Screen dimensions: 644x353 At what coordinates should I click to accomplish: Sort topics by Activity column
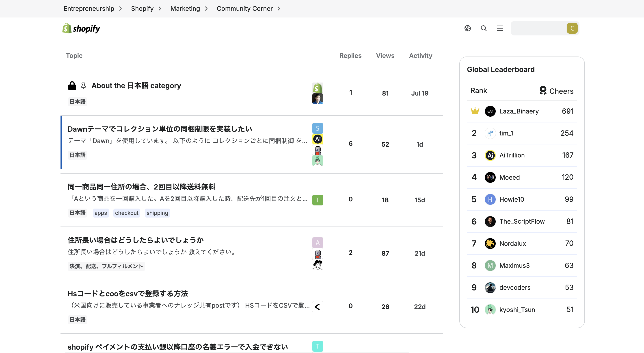(x=421, y=56)
